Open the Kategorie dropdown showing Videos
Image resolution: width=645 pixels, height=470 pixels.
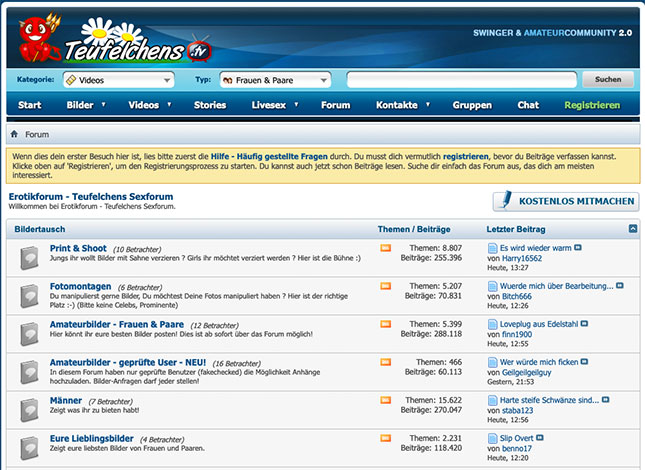118,80
